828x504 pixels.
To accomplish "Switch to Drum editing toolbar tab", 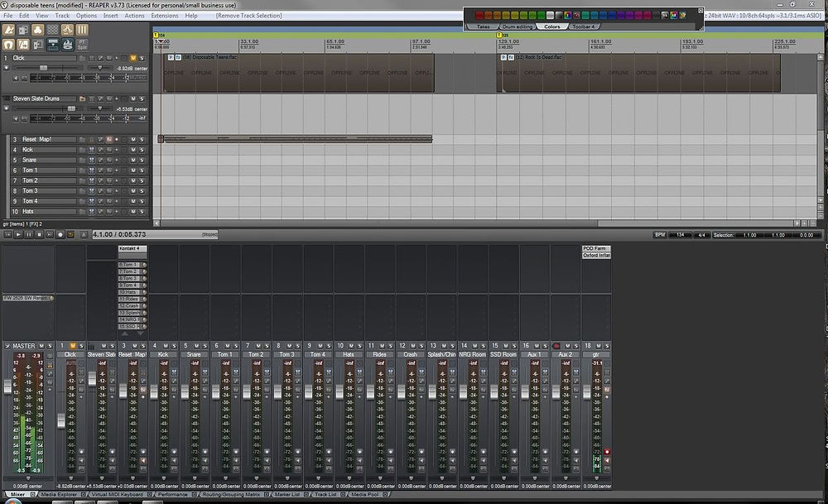I will [517, 26].
